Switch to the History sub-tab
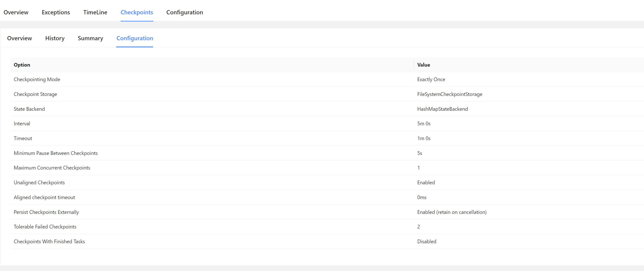Screen dimensions: 644x271 55,38
